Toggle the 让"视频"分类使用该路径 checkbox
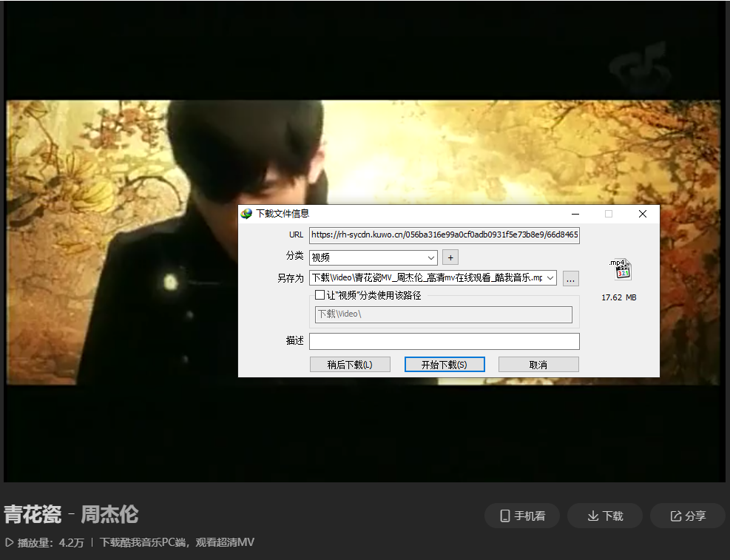 (320, 294)
